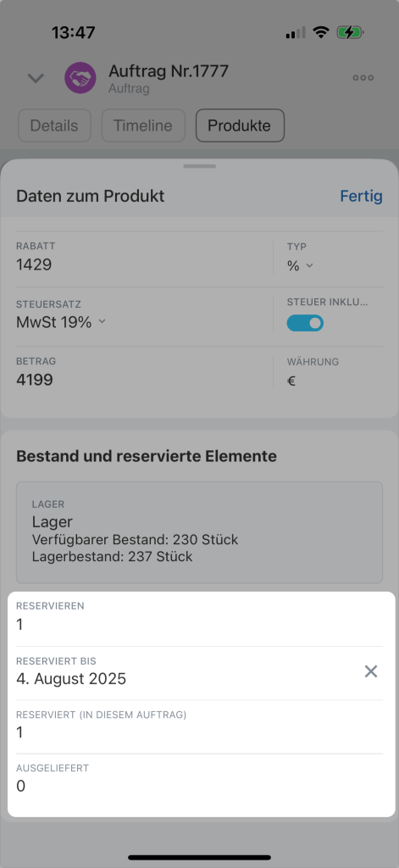This screenshot has width=399, height=868.
Task: Tap Fertig to finish editing
Action: 361,196
